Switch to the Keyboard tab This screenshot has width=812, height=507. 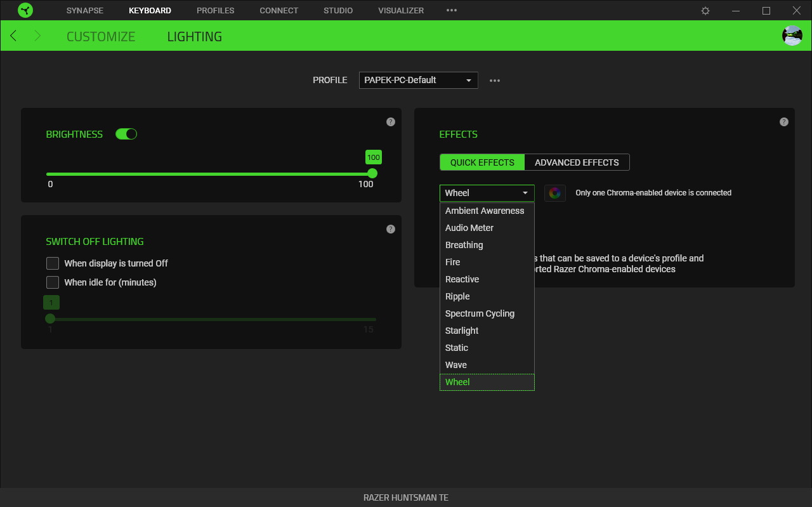[x=150, y=11]
